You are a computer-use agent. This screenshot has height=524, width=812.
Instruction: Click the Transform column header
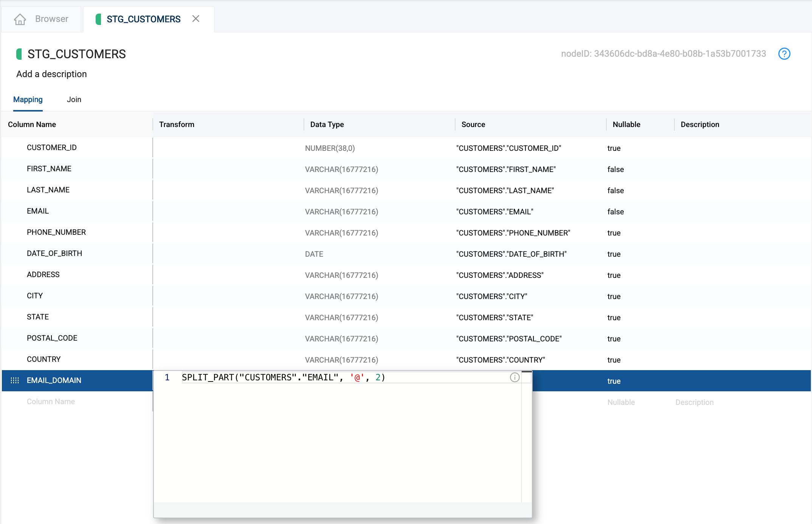click(x=177, y=124)
